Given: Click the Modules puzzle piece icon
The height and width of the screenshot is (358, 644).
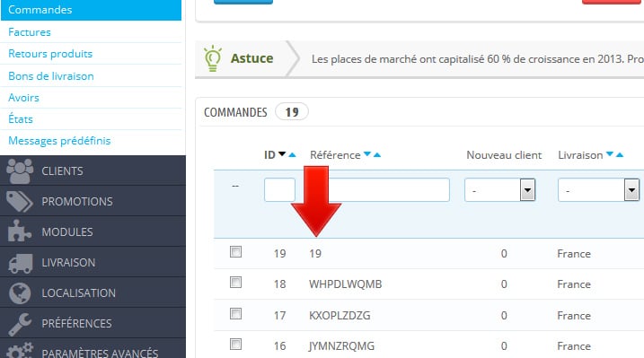Looking at the screenshot, I should point(19,231).
